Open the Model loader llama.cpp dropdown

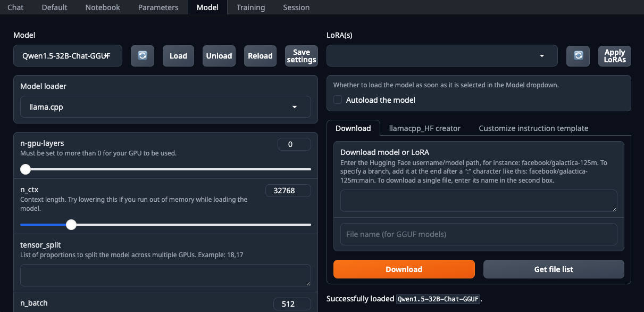click(165, 107)
